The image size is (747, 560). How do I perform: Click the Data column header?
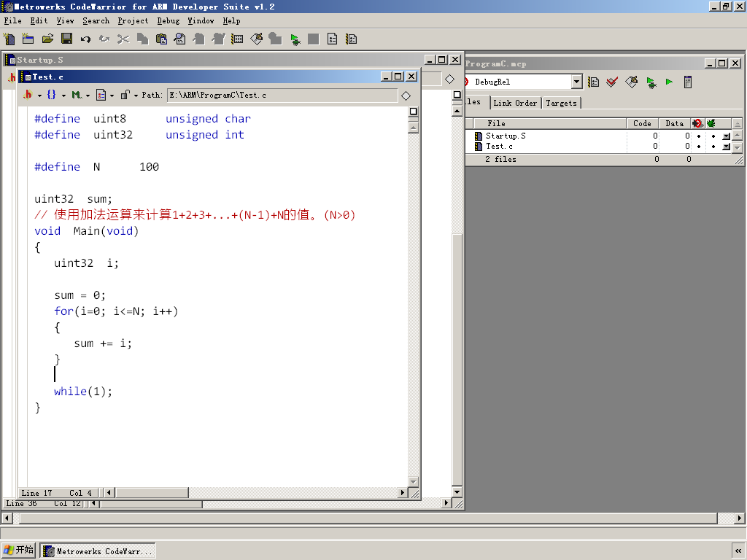[x=675, y=123]
